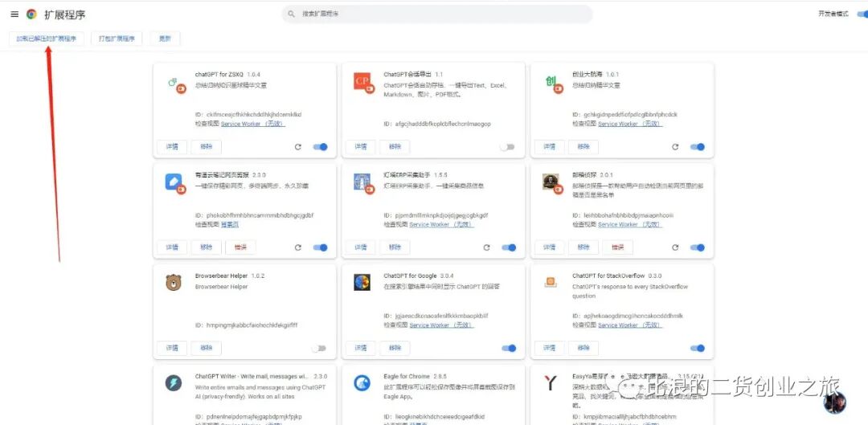Enable the ChatGPT会话导出 extension
Screen dimensions: 868x425
pos(506,147)
